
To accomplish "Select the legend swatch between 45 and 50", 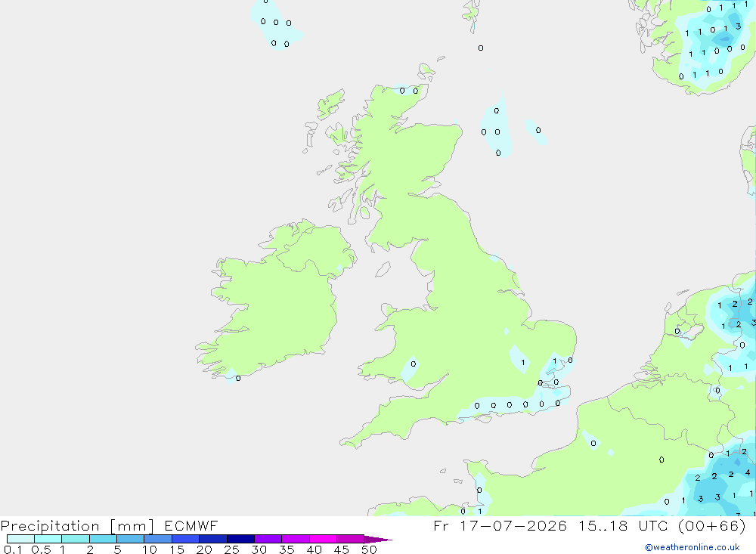I will click(350, 539).
